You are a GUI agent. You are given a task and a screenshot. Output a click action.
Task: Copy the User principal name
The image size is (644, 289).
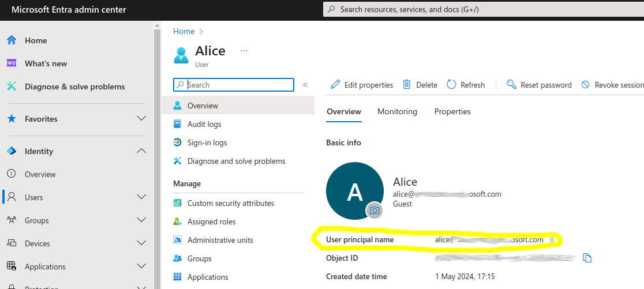[552, 240]
